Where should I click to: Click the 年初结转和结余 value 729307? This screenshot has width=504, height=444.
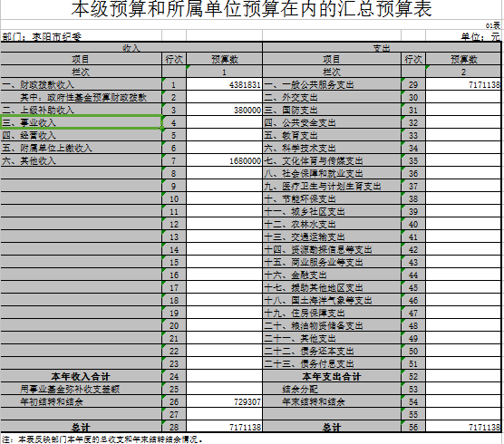coord(225,401)
